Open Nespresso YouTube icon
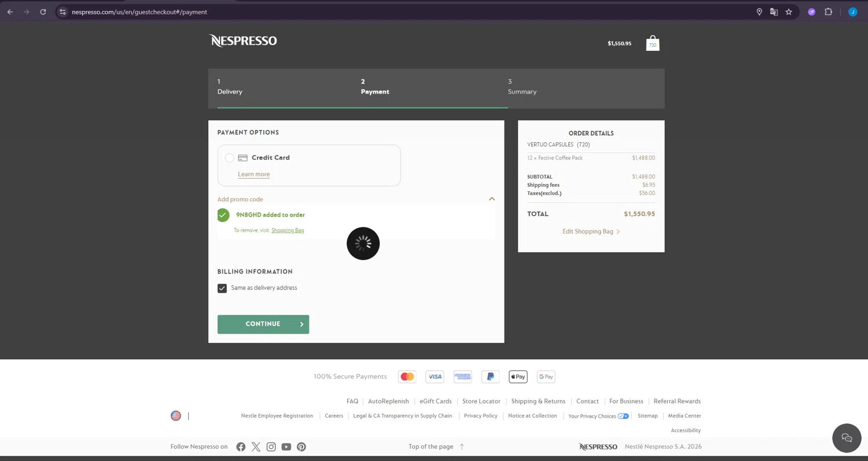This screenshot has width=868, height=461. click(286, 447)
